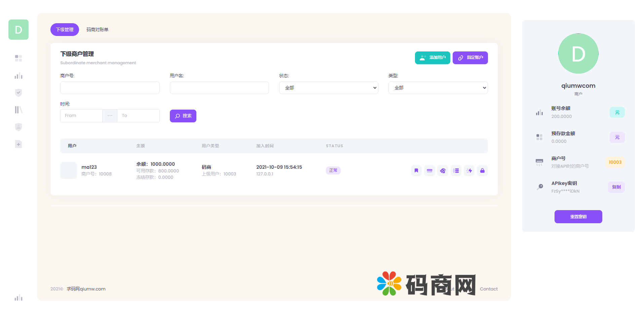Click the price tag icon for ma123
The height and width of the screenshot is (314, 644).
(443, 171)
